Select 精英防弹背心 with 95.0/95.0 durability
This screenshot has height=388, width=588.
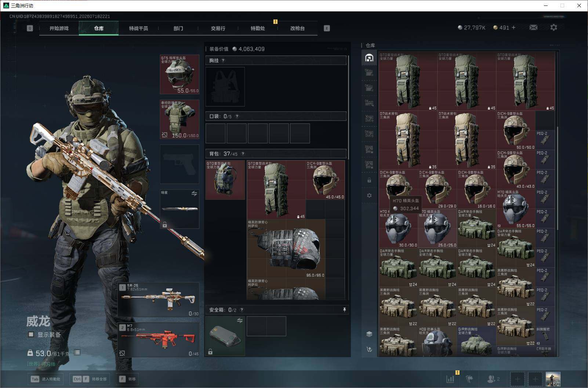tap(286, 249)
